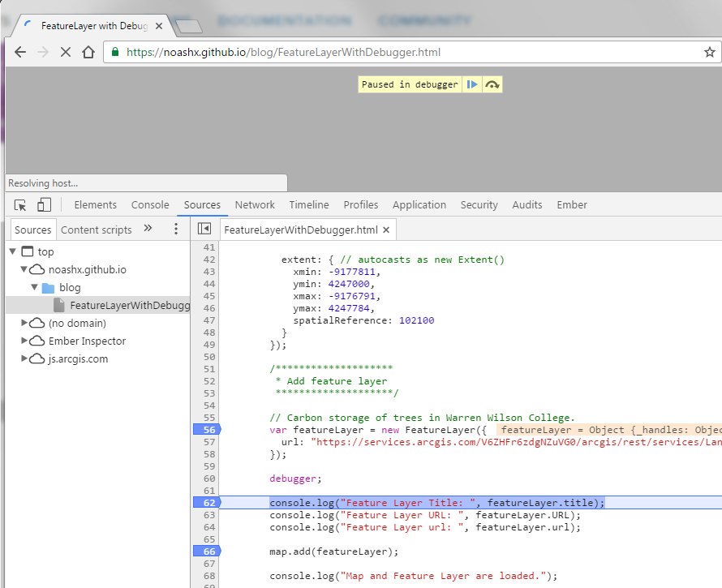Click the featureLayer = Object inline value
The image size is (722, 588).
608,430
